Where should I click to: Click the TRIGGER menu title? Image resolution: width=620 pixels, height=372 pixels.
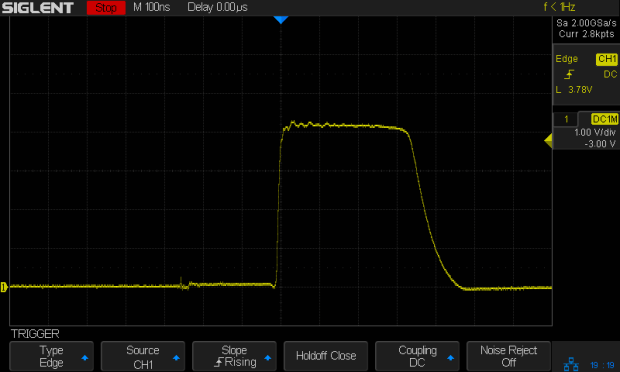[x=35, y=334]
